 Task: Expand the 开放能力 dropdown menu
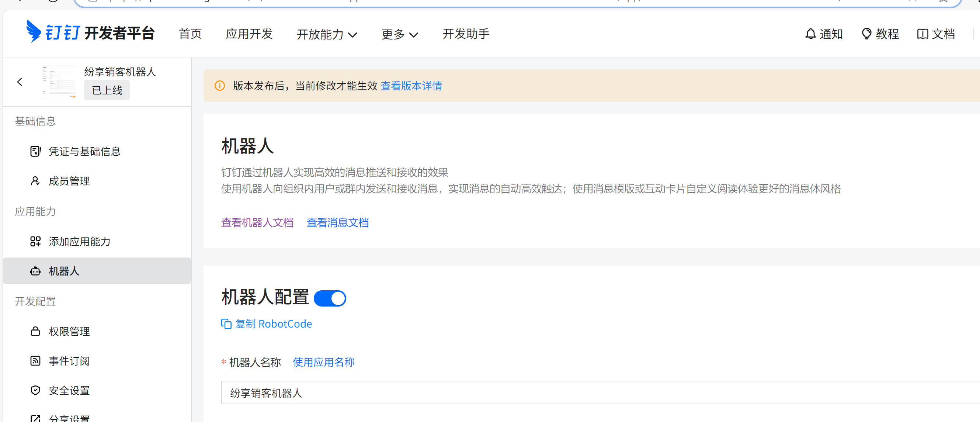(x=327, y=34)
